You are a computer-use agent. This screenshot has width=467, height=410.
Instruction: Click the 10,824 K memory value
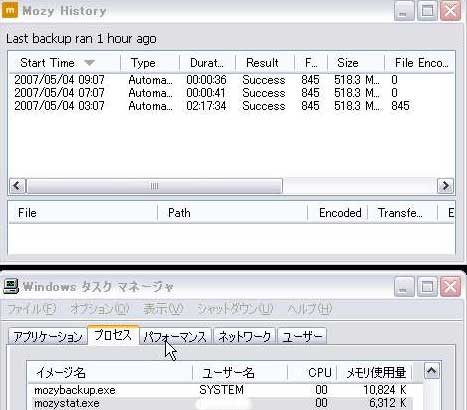coord(385,390)
